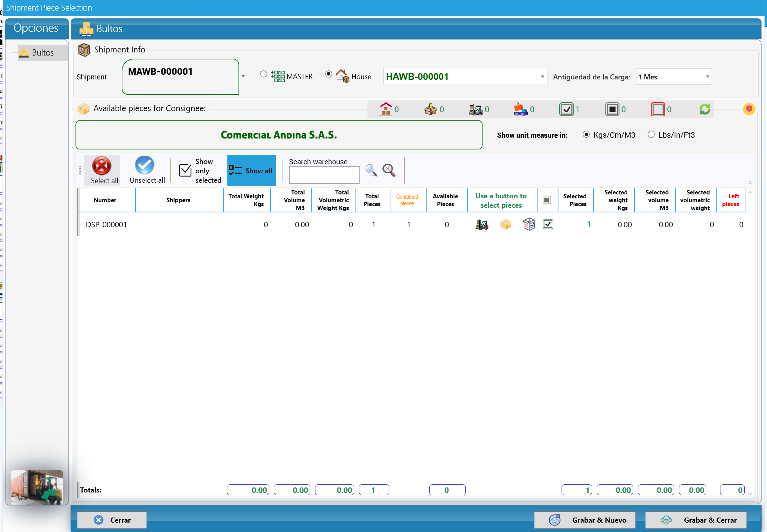Screen dimensions: 767x532
Task: Click the Grabar & Nuevo button
Action: (585, 520)
